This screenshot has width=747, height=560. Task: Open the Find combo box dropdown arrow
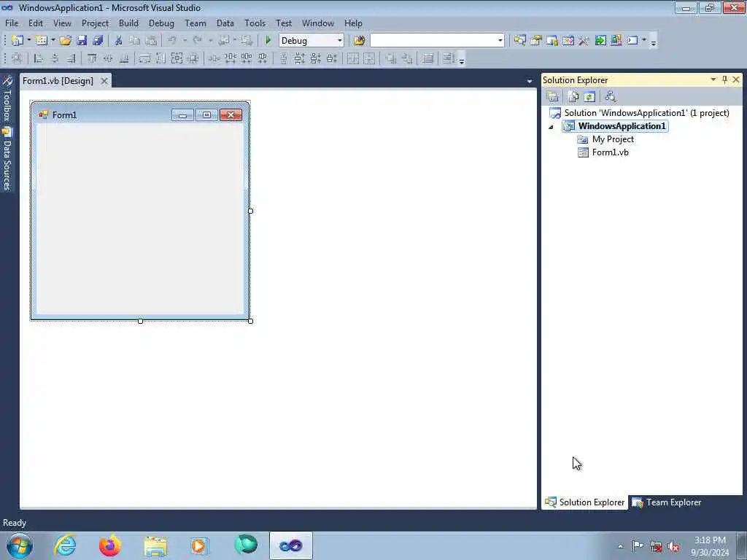pyautogui.click(x=500, y=41)
